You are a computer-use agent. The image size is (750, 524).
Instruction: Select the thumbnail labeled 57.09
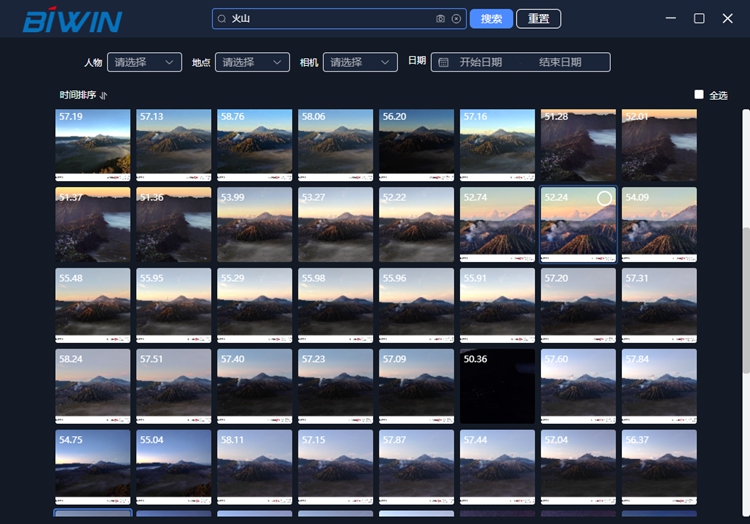coord(417,386)
